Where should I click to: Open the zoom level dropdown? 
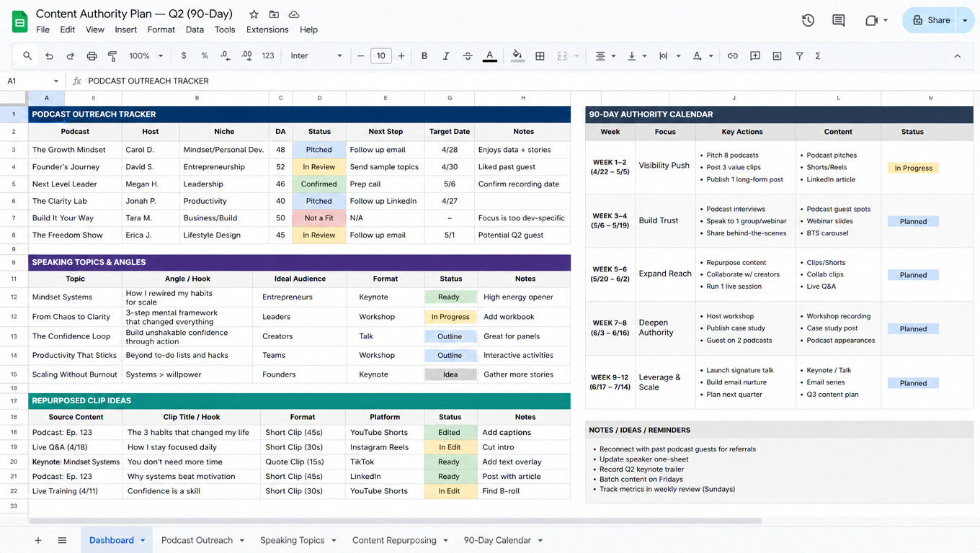146,55
